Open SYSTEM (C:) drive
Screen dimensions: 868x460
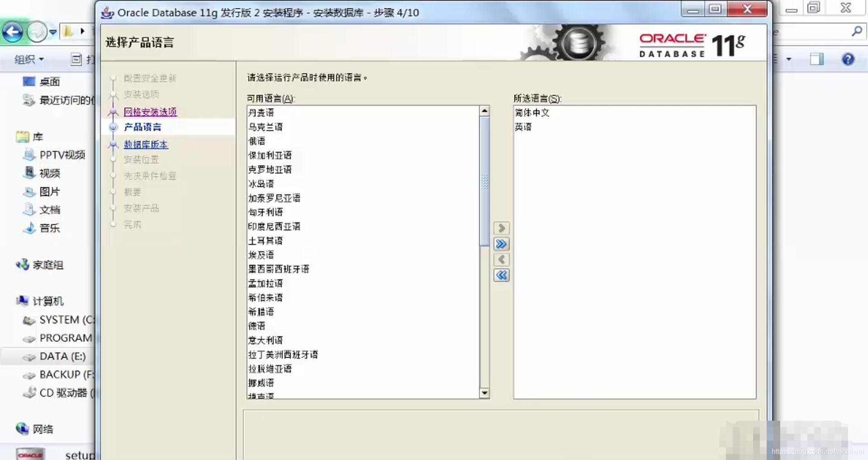coord(59,320)
